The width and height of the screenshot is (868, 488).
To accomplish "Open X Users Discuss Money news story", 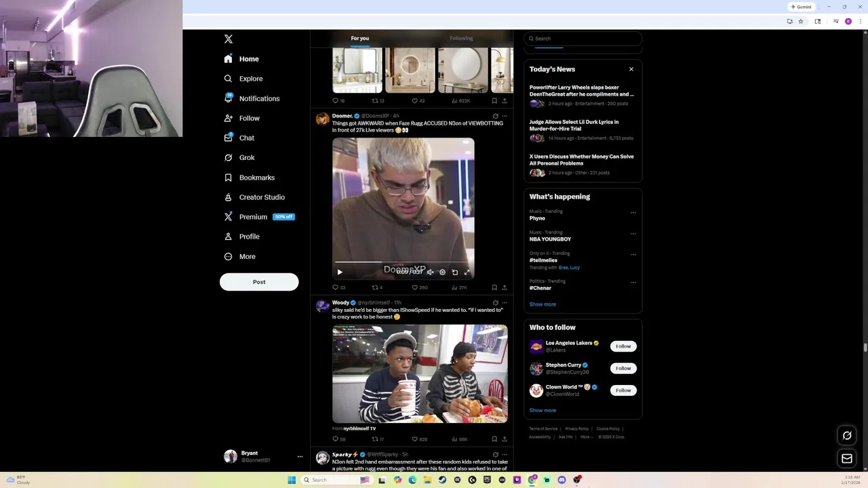I will point(582,165).
